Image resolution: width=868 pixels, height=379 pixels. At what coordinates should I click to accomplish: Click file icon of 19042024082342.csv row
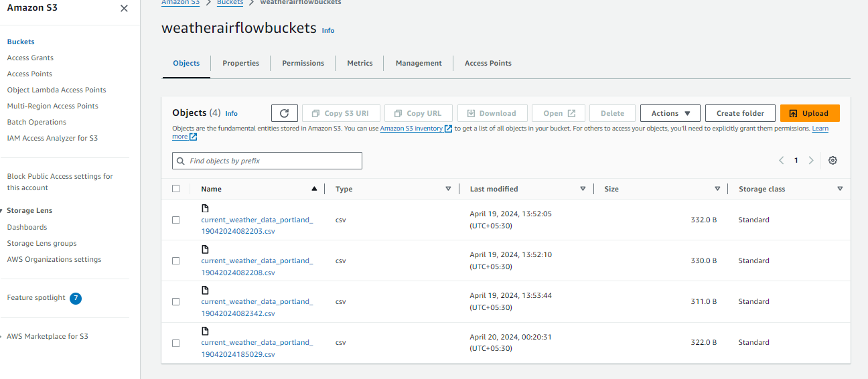coord(205,291)
